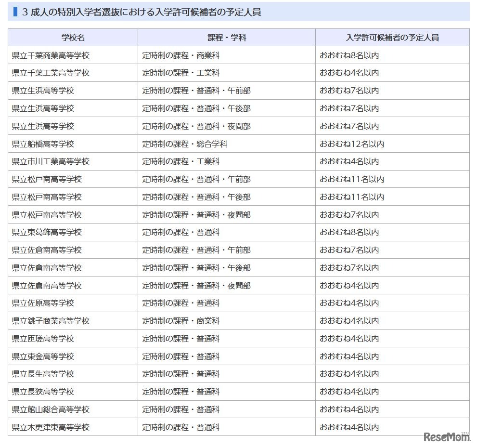Select the 県立千葉工業高等学校 cell
The height and width of the screenshot is (448, 477).
[71, 73]
